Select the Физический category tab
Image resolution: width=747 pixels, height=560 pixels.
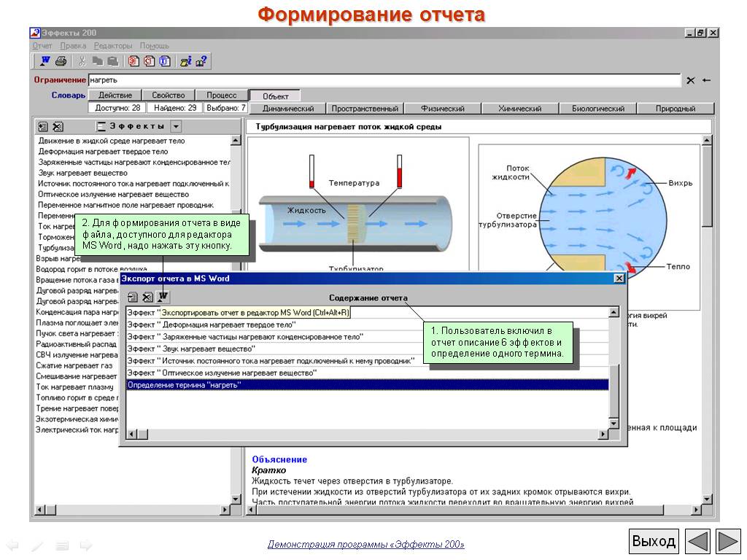pos(443,109)
